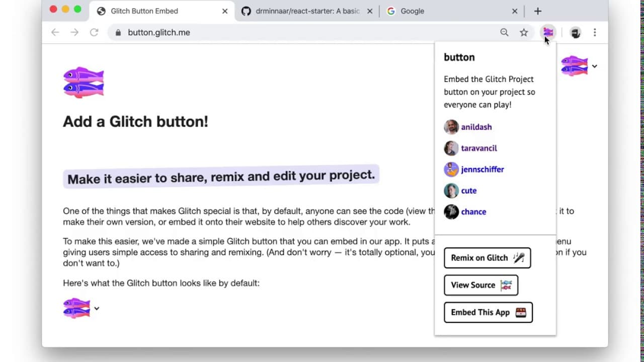Open a new tab with the plus button
Image resolution: width=644 pixels, height=362 pixels.
pos(538,11)
